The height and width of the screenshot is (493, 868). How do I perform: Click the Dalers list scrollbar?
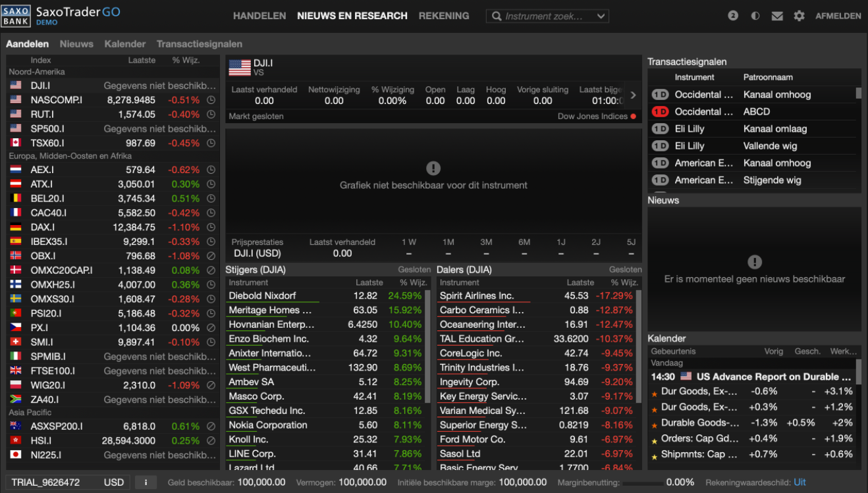click(638, 346)
